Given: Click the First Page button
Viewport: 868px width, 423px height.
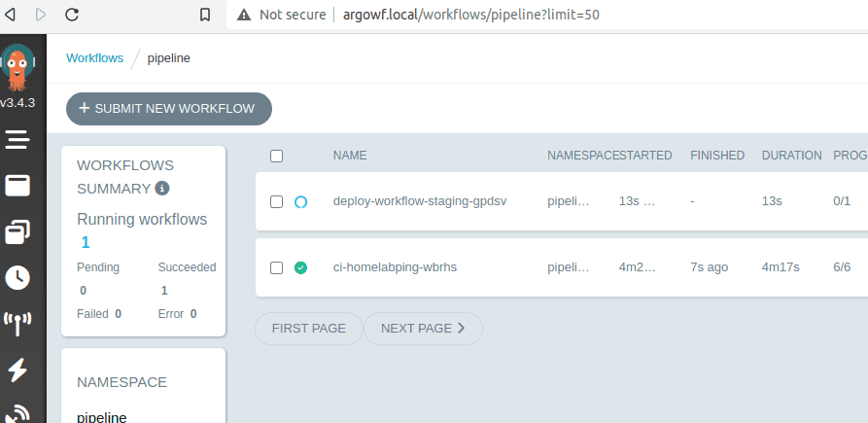Looking at the screenshot, I should pyautogui.click(x=308, y=329).
